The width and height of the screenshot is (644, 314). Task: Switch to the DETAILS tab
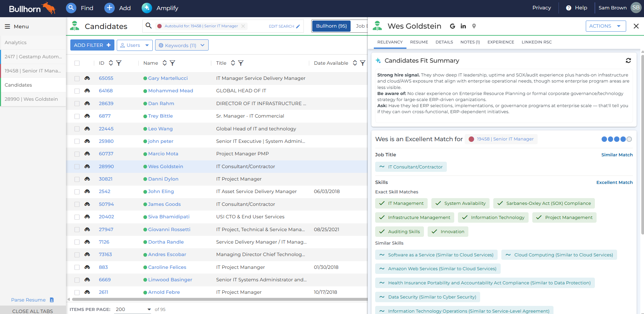[444, 42]
